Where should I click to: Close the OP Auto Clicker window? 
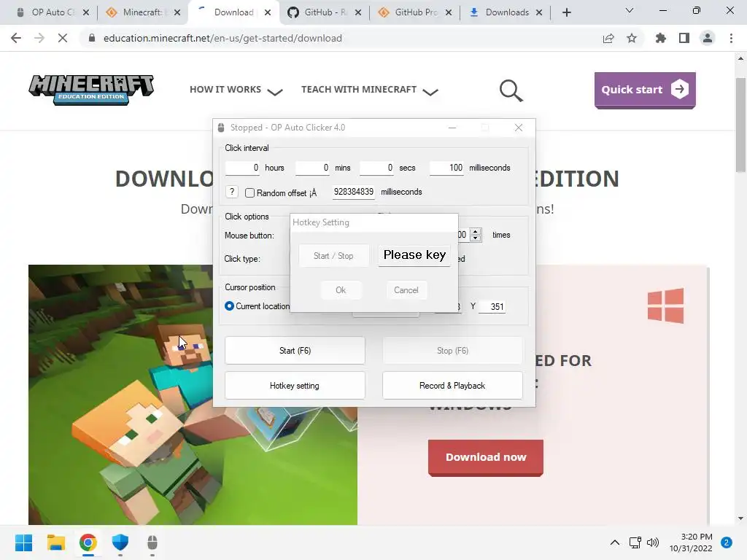click(x=519, y=128)
